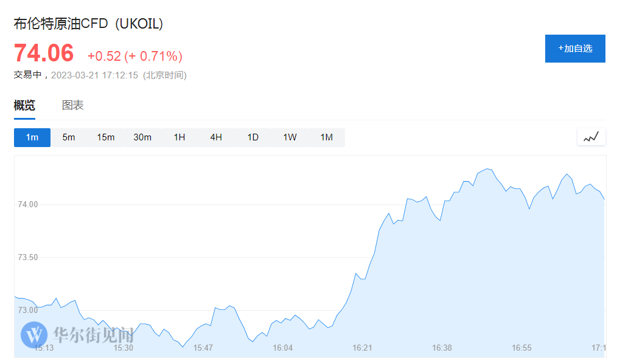This screenshot has width=617, height=364.
Task: Click the 74.06 current price
Action: click(x=44, y=53)
